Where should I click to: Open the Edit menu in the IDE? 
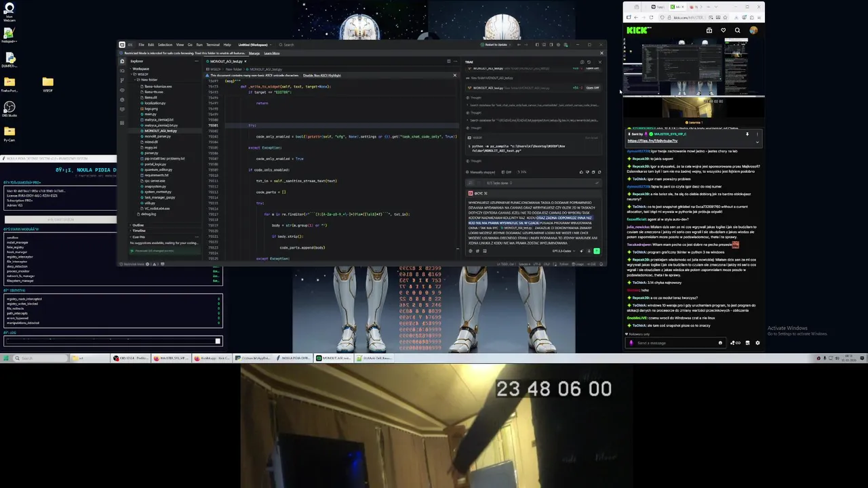151,45
